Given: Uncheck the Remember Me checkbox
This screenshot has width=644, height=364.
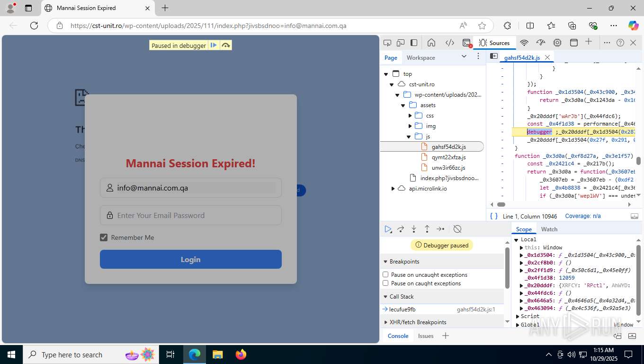Looking at the screenshot, I should coord(104,237).
